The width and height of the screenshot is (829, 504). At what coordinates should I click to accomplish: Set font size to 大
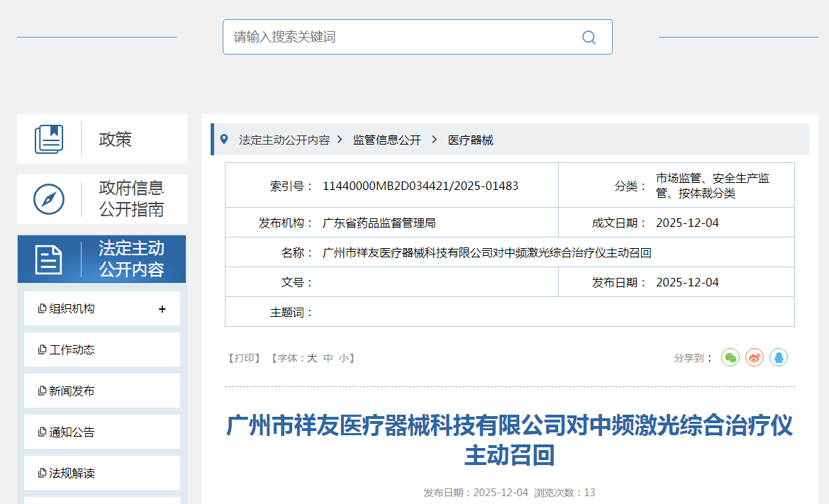[312, 359]
